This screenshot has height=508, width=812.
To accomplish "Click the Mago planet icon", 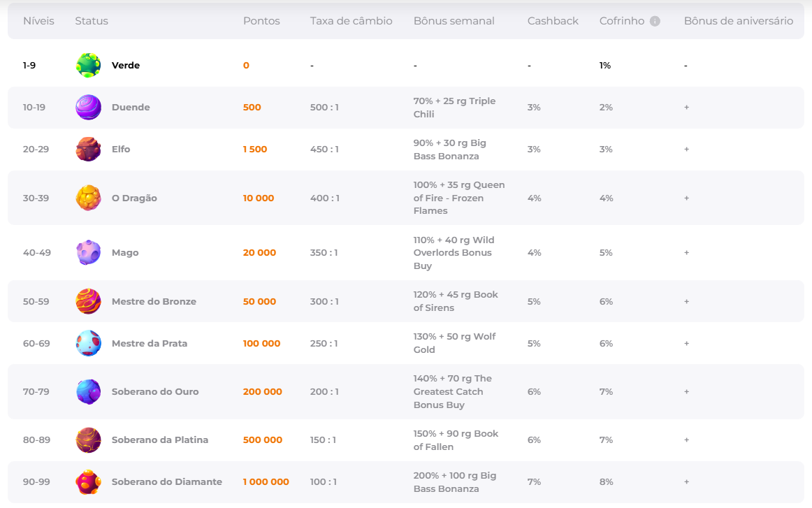I will (x=88, y=252).
